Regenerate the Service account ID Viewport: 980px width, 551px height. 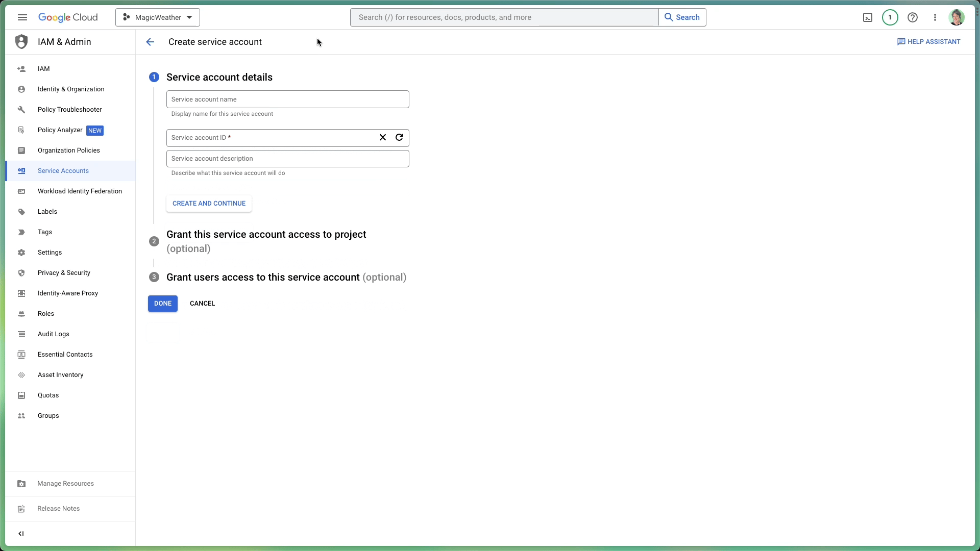tap(400, 137)
